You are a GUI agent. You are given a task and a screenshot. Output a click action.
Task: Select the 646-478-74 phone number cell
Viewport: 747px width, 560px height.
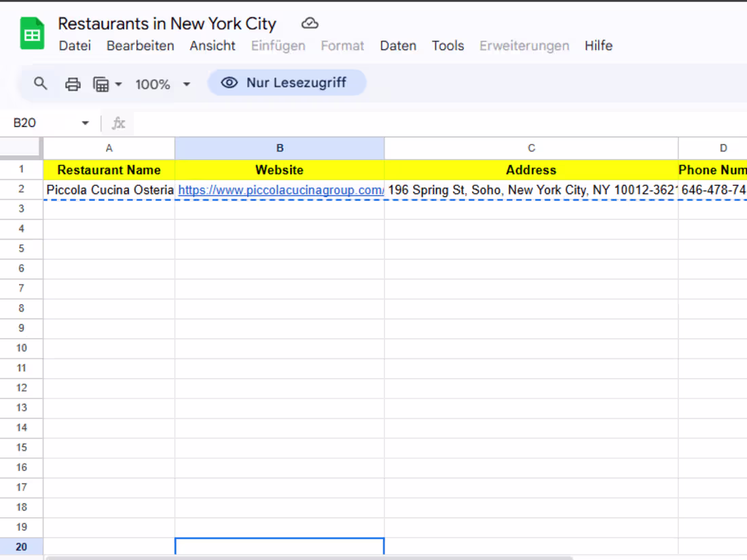point(712,190)
